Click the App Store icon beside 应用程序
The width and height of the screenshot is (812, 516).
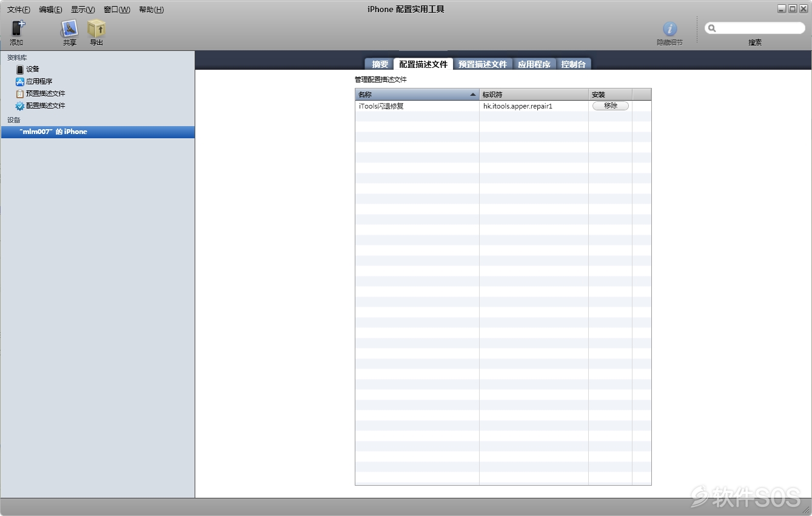[x=20, y=81]
